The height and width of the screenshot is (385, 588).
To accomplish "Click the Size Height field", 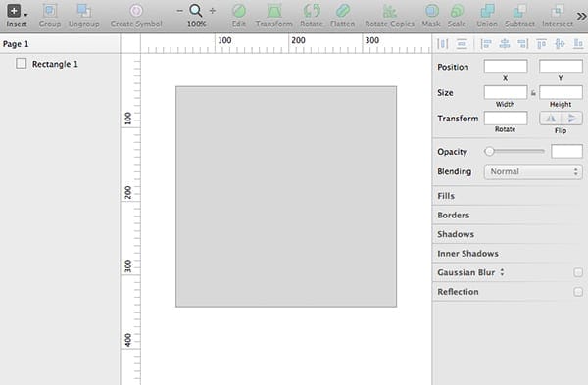I will click(x=561, y=92).
